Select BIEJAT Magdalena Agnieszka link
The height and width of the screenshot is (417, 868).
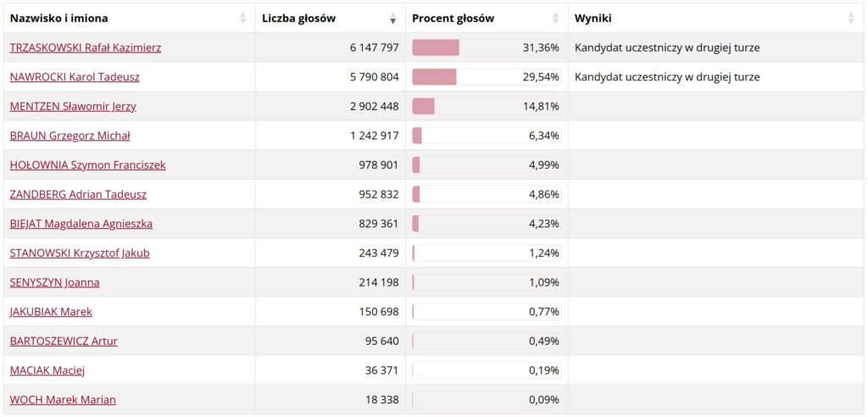[x=81, y=224]
